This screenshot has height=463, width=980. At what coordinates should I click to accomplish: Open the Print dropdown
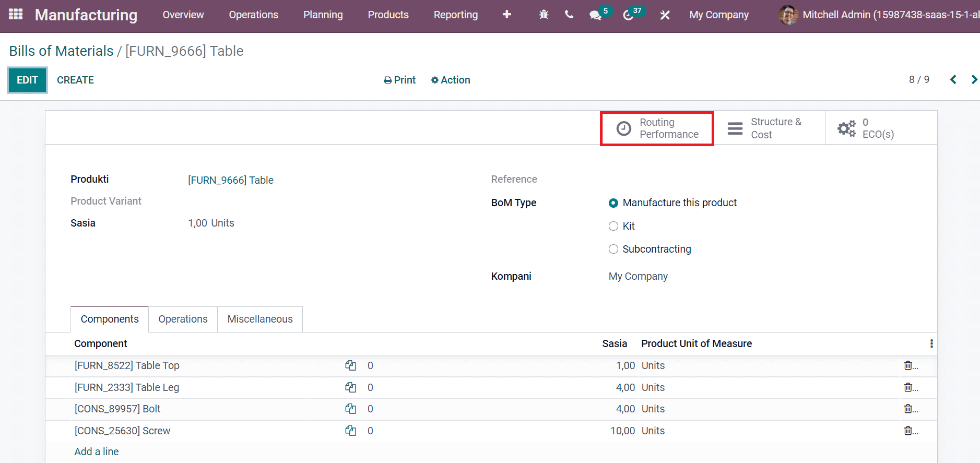[400, 80]
